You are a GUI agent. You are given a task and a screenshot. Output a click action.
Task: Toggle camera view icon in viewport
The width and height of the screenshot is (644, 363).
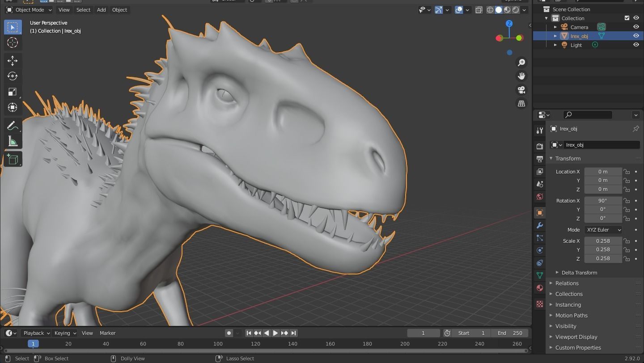(x=521, y=90)
